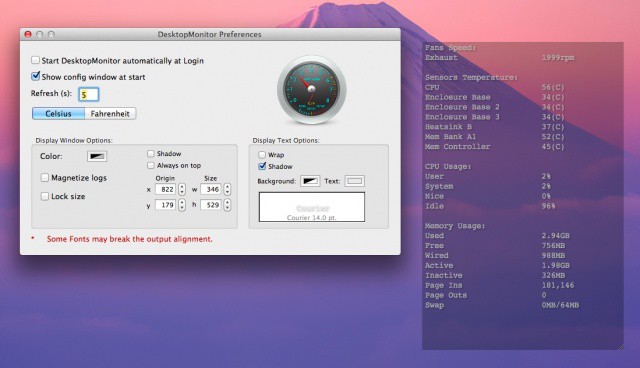Image resolution: width=640 pixels, height=368 pixels.
Task: Click the 'Mem Controller' sensor line
Action: (x=495, y=146)
